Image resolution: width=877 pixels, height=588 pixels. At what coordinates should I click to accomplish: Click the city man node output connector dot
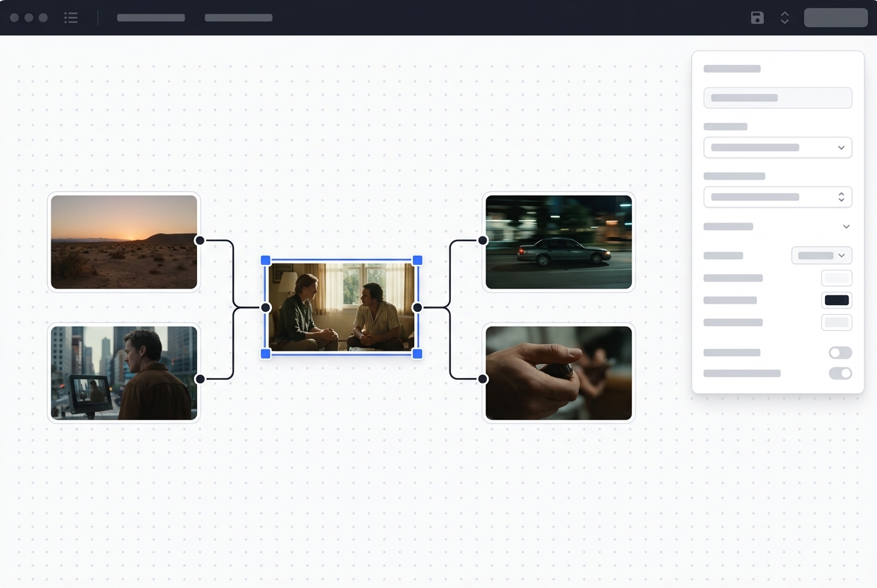[x=200, y=379]
